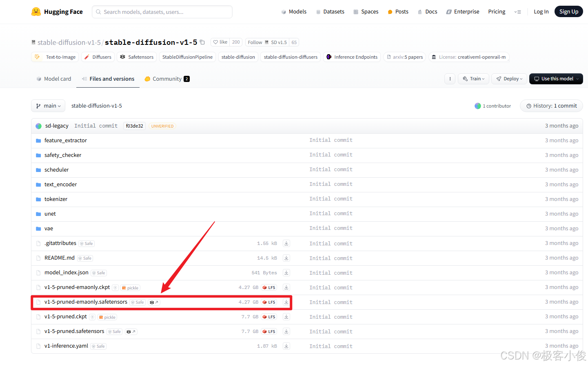Expand the Deploy dropdown
The image size is (588, 366).
509,79
